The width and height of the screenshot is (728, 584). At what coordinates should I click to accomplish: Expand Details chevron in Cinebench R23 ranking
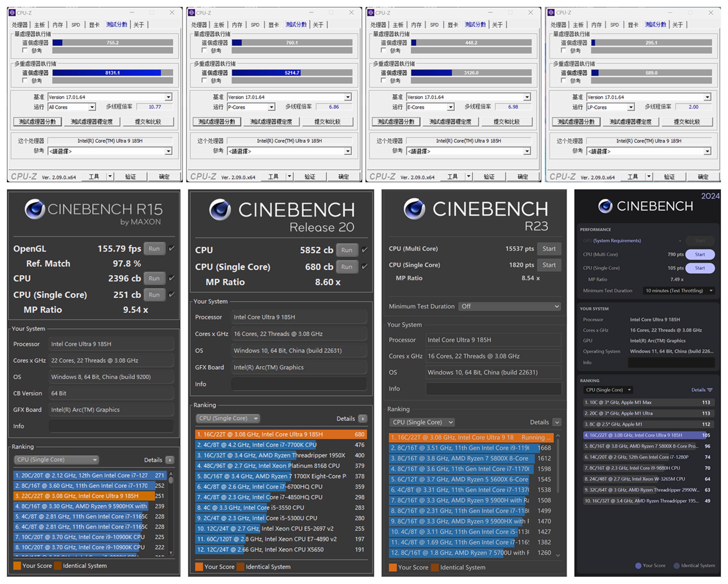click(x=557, y=422)
